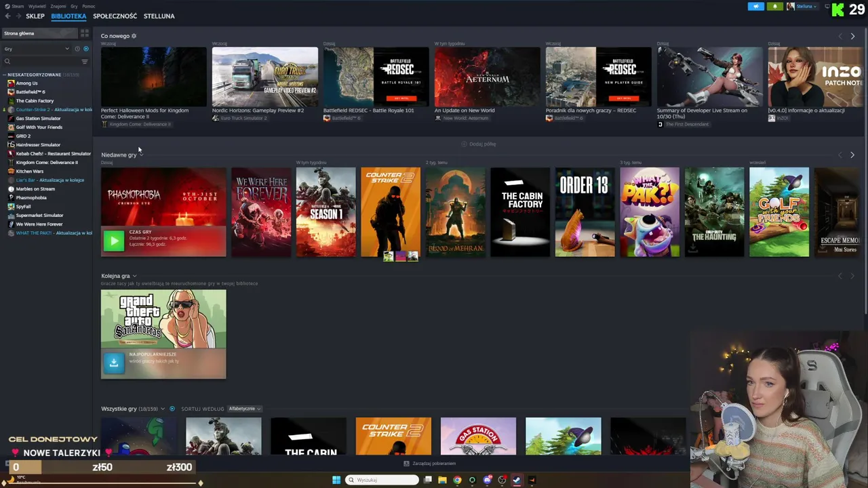Go back with the navigation arrow
The height and width of the screenshot is (488, 868).
[7, 16]
